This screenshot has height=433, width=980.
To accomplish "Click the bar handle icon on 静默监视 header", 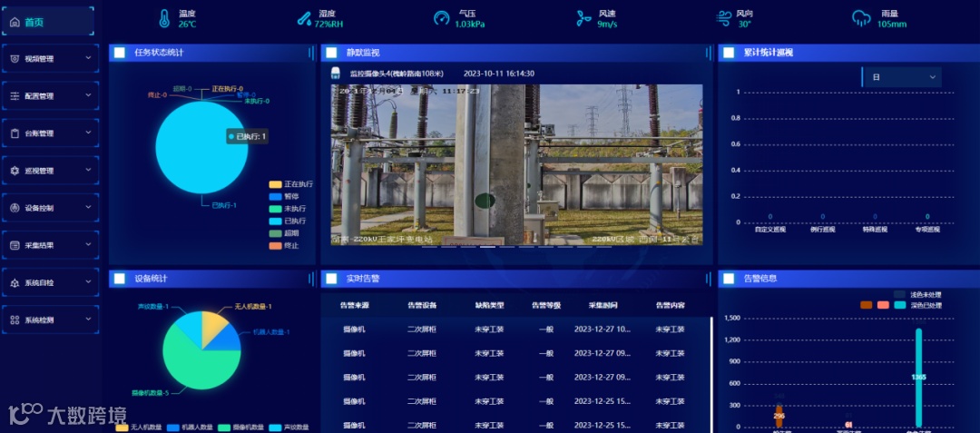I will 708,54.
